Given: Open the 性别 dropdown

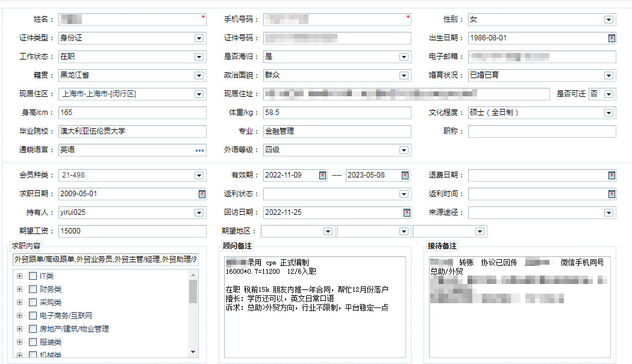Looking at the screenshot, I should click(609, 20).
